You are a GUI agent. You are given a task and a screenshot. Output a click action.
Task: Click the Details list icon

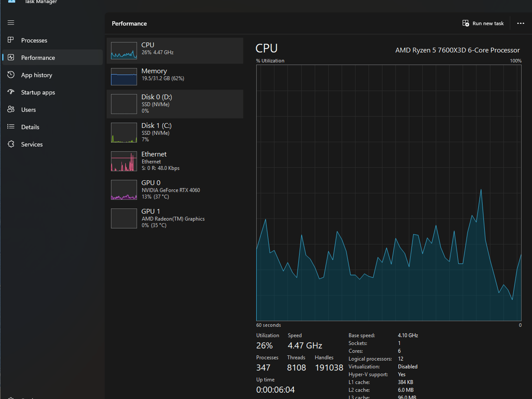11,127
